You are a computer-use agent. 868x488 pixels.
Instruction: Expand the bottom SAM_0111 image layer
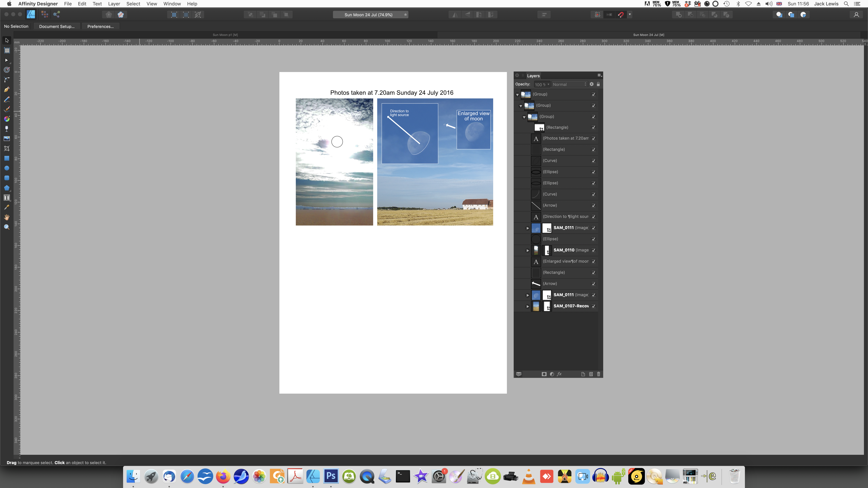(528, 295)
